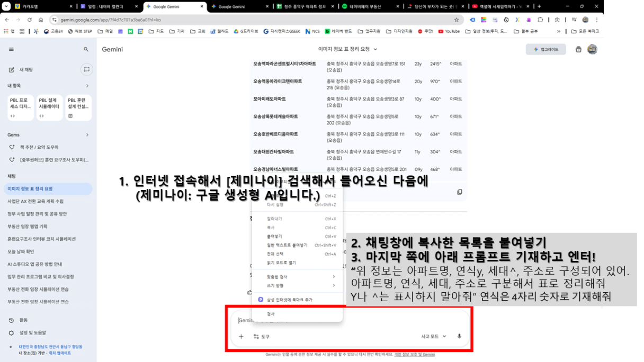Bookmark this page with the star icon
The image size is (644, 362).
coord(457,20)
